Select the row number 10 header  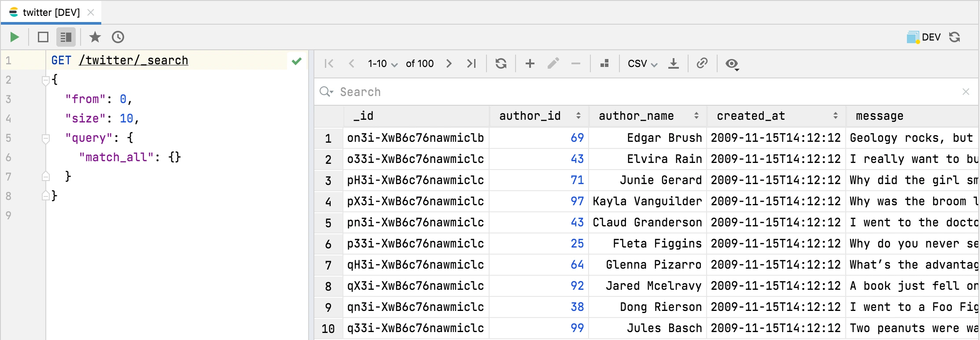point(328,329)
